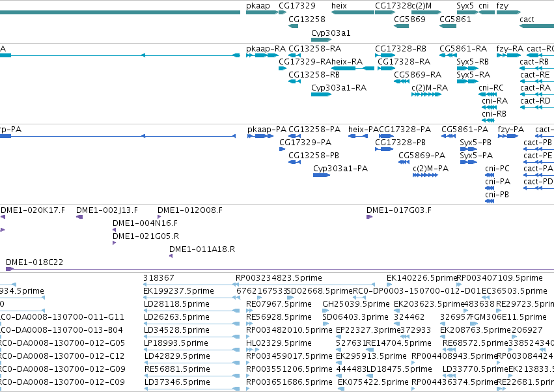554x392 pixels.
Task: Select EST RP003234823.5prime
Action: coord(279,279)
